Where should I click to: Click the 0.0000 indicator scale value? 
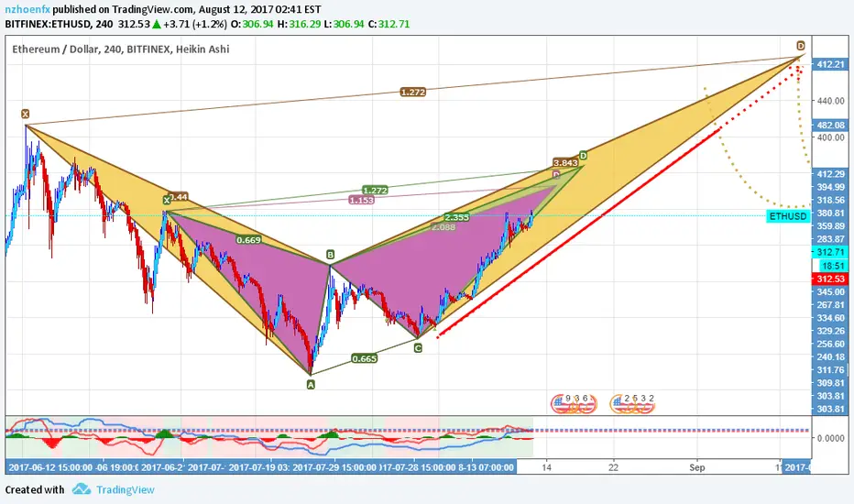click(x=830, y=437)
